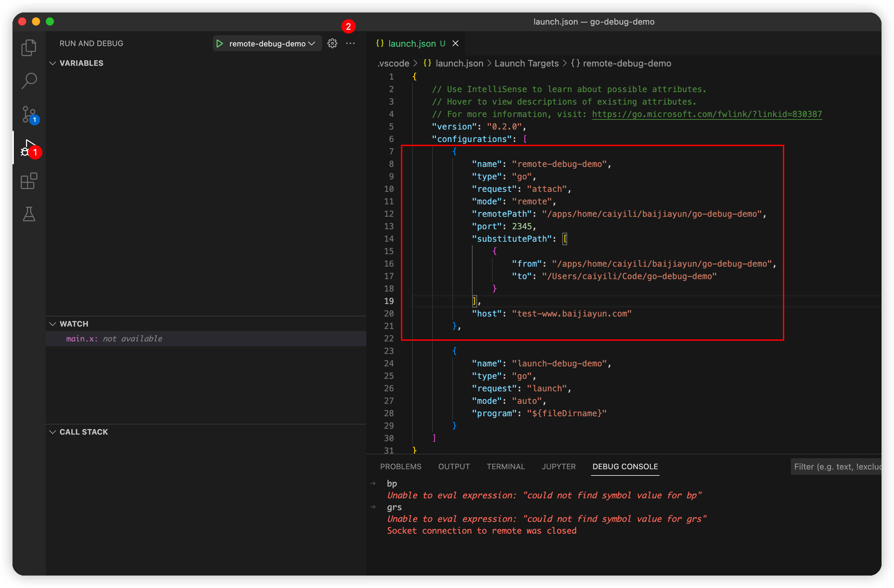Click the macOS yellow minimize button

36,22
